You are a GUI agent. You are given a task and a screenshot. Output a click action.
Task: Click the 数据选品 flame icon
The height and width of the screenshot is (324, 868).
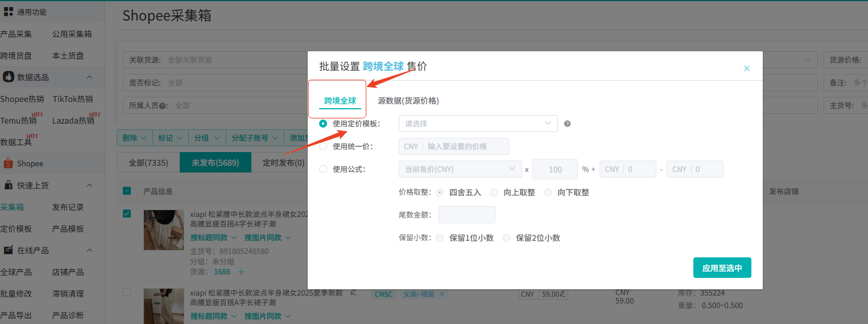pos(9,77)
